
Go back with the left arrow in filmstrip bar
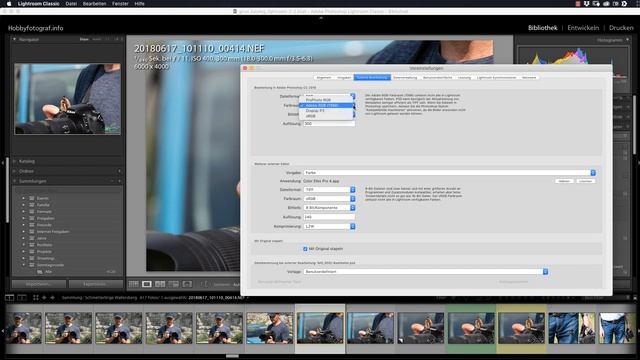(44, 298)
